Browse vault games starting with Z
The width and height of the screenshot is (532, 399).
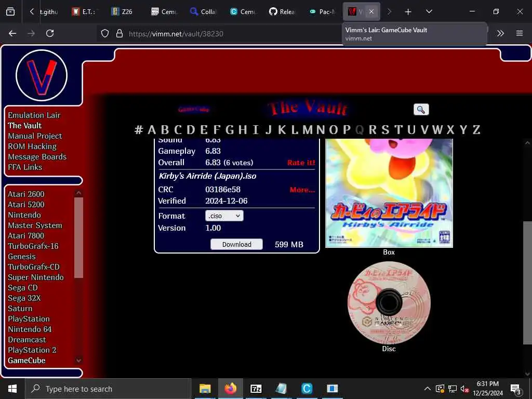click(x=476, y=129)
